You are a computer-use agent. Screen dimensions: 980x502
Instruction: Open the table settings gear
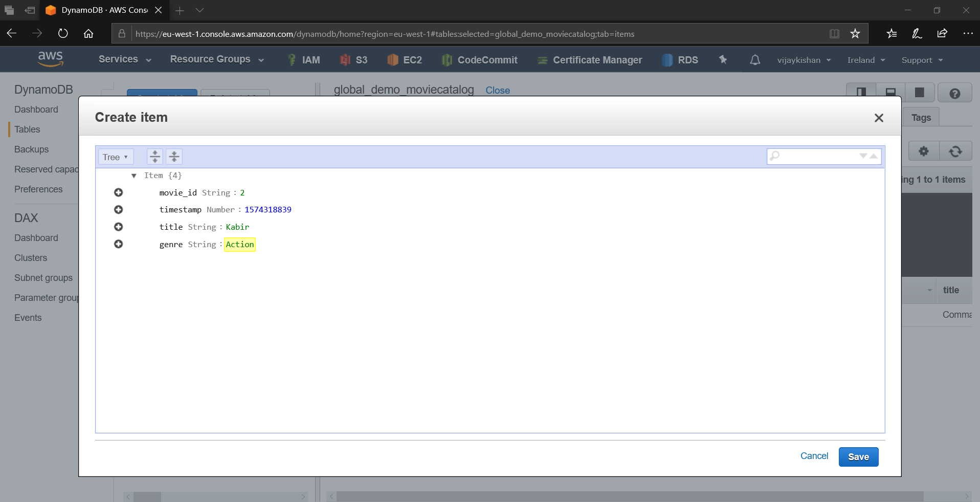923,151
